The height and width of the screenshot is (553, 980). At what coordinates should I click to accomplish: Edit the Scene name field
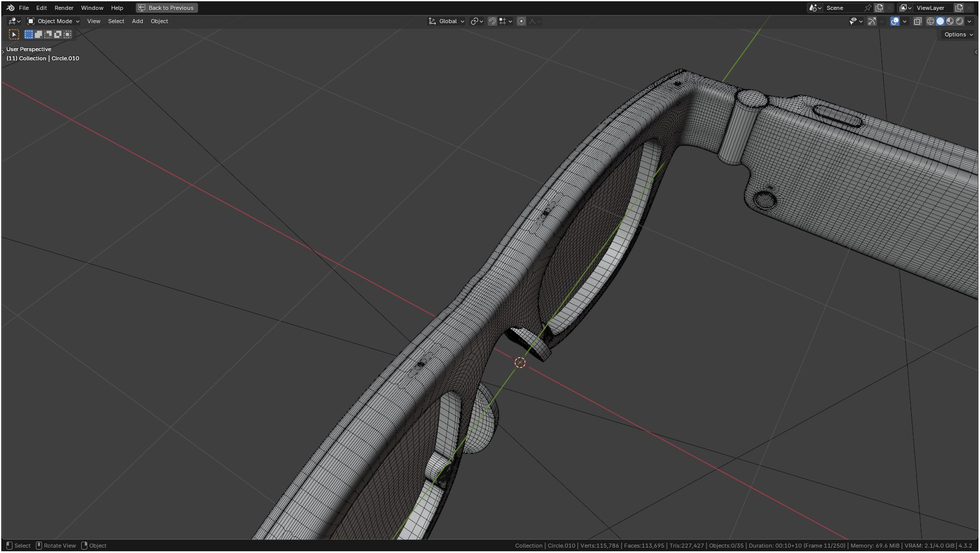[842, 8]
